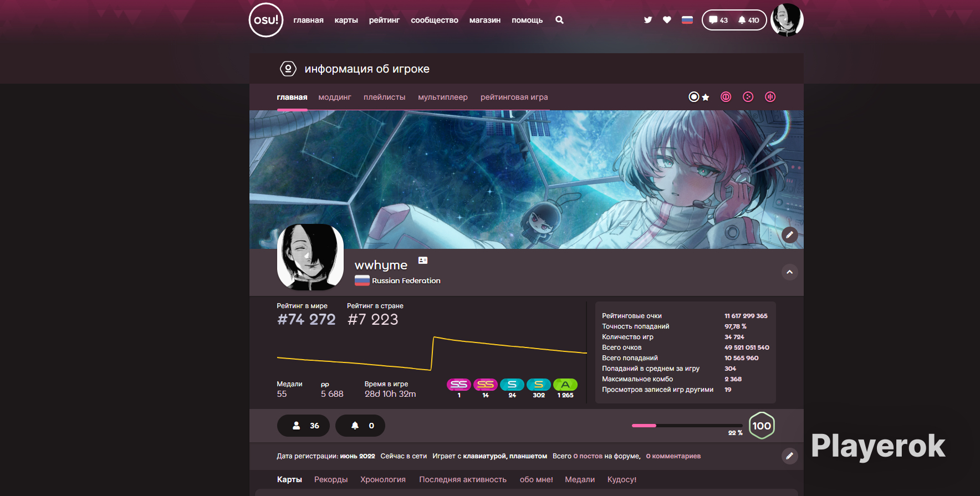Select osu!catch game mode icon
Viewport: 980px width, 496px height.
[748, 97]
